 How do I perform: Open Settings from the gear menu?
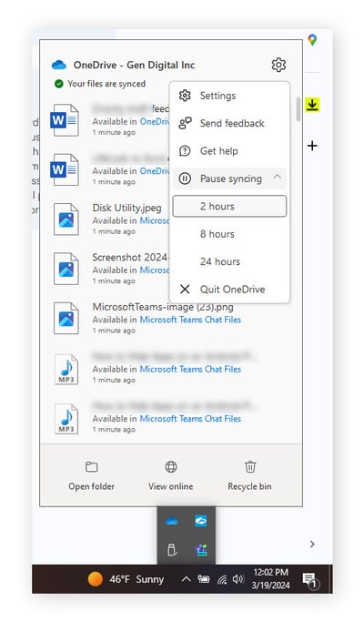click(229, 96)
